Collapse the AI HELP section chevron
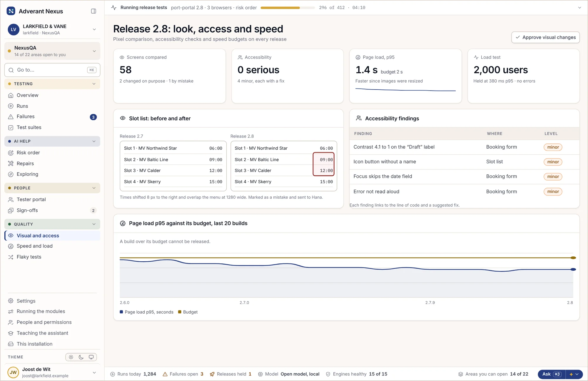This screenshot has height=381, width=588. pos(94,141)
